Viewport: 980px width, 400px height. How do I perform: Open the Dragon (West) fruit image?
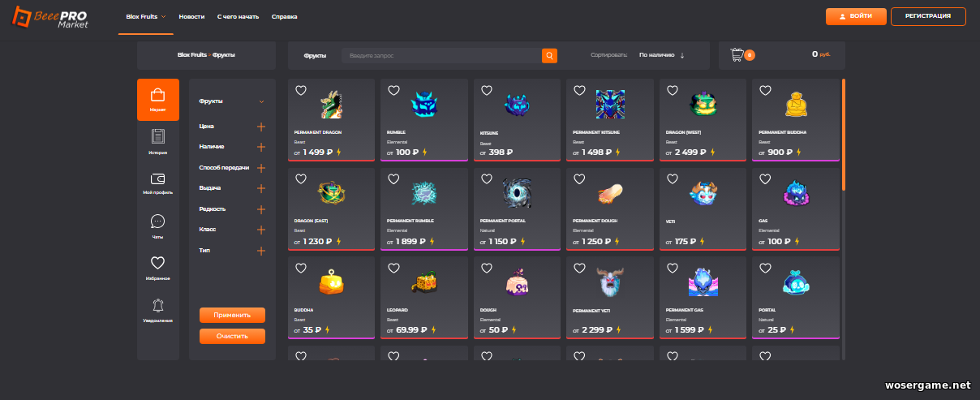point(703,105)
